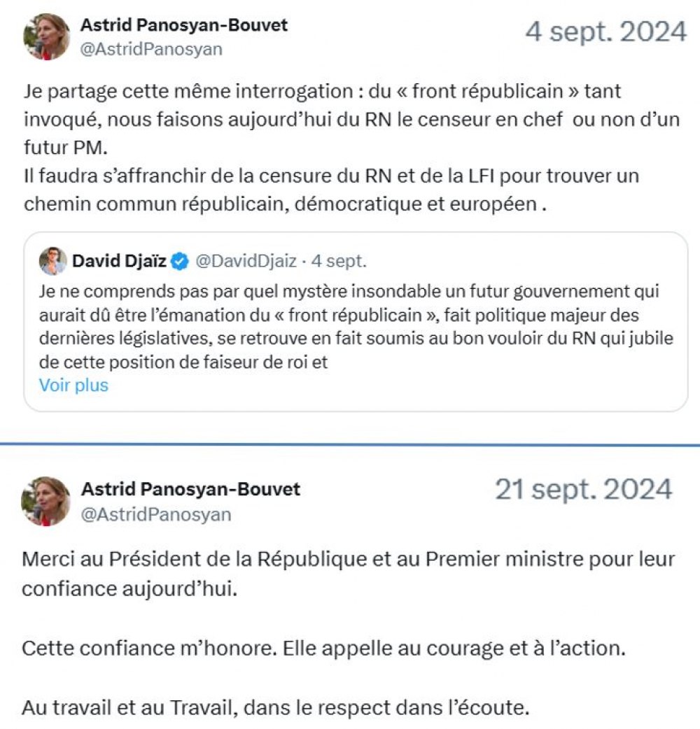Click the blue verified badge beside David Djaïz

[181, 262]
